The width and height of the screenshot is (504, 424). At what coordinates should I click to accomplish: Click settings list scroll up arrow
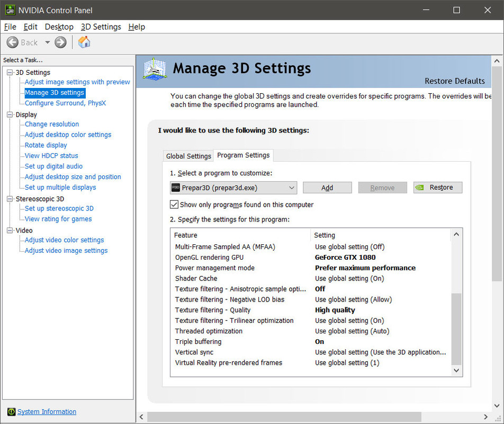click(456, 234)
